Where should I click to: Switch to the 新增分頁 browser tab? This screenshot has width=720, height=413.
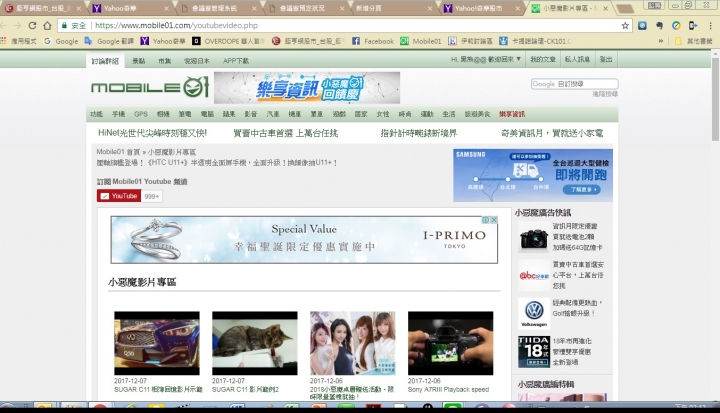point(394,8)
